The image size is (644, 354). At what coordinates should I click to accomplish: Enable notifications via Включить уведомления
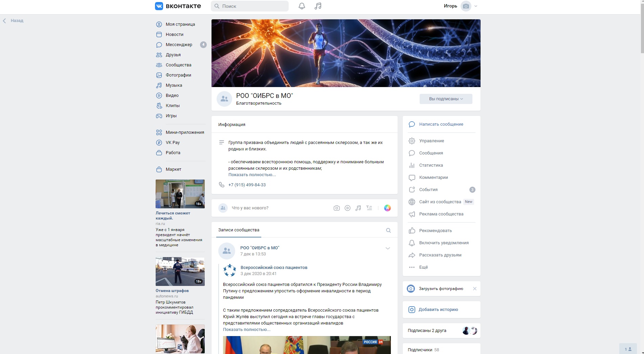(444, 243)
